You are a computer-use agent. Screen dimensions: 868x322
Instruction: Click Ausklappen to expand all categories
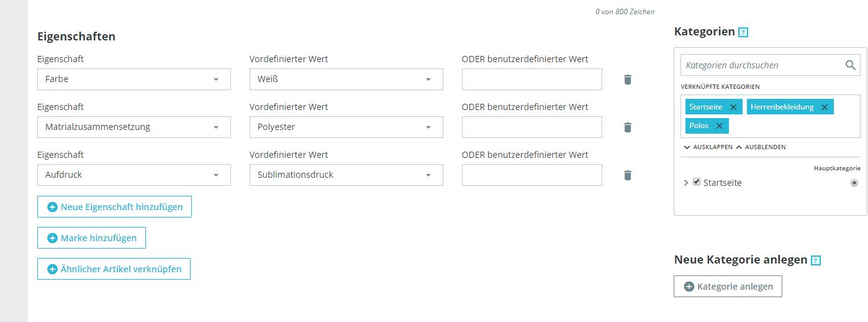708,147
